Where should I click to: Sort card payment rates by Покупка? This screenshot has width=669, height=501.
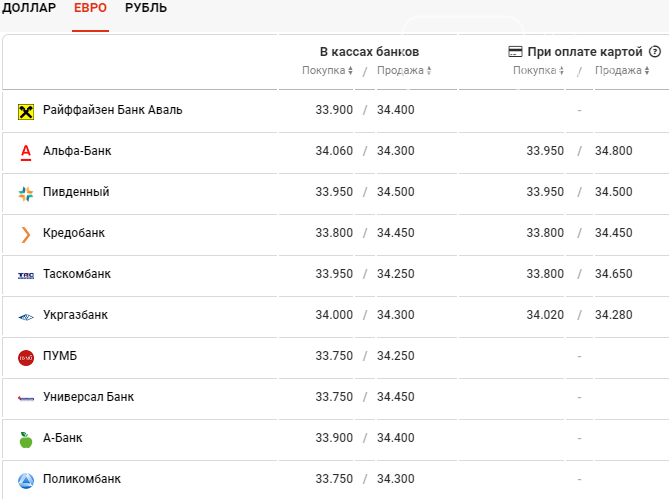[538, 70]
